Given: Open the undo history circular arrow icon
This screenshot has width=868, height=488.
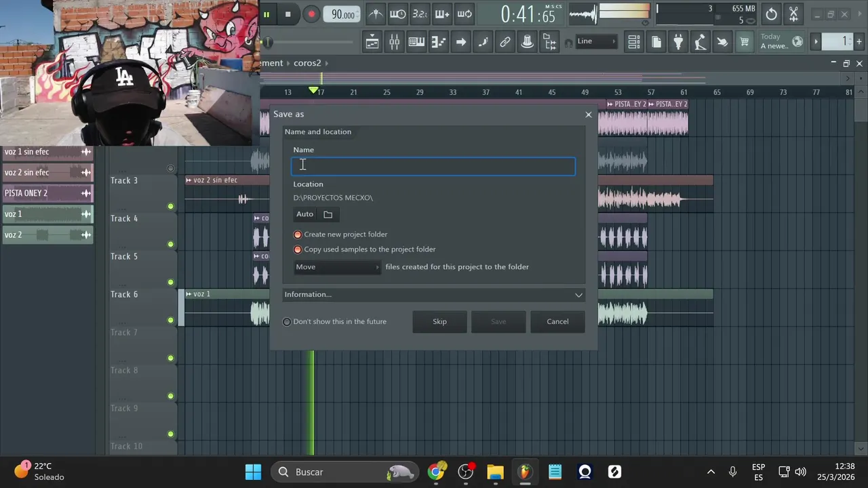Looking at the screenshot, I should coord(772,14).
